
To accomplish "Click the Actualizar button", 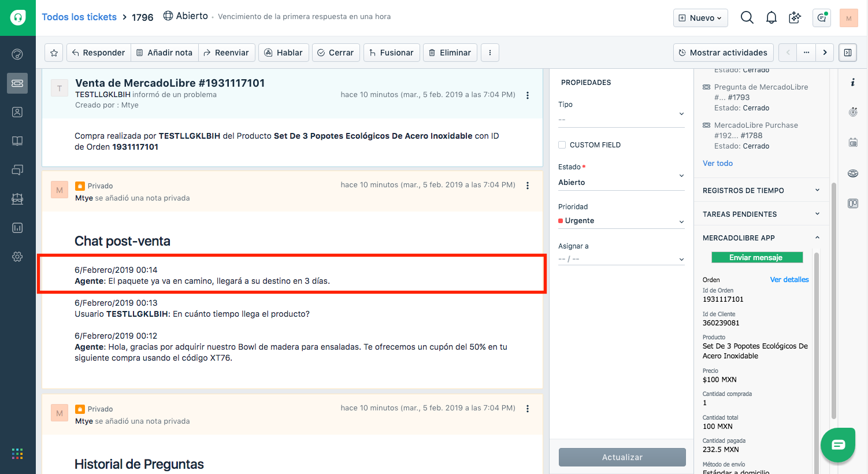I will 622,457.
